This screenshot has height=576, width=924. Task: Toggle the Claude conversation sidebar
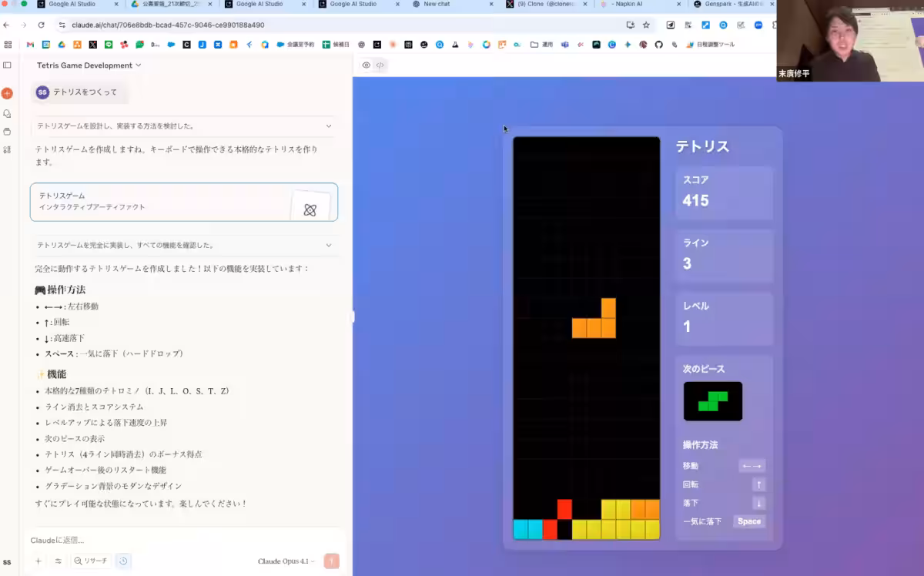tap(7, 65)
